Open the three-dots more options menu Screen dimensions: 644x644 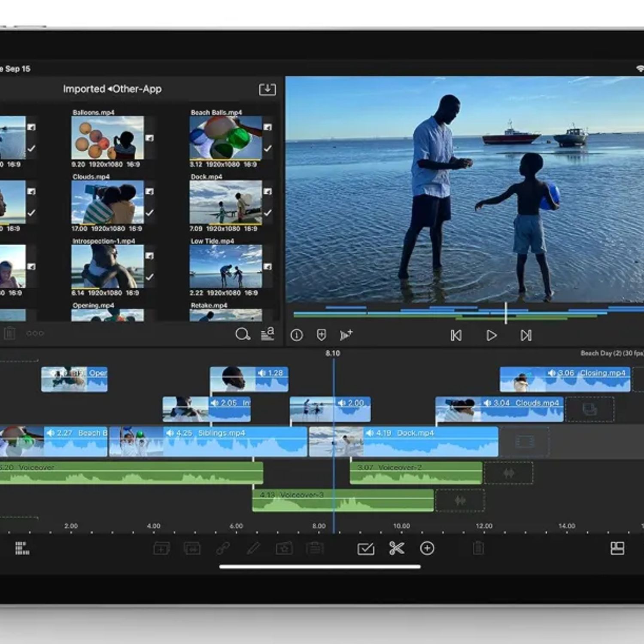(35, 333)
